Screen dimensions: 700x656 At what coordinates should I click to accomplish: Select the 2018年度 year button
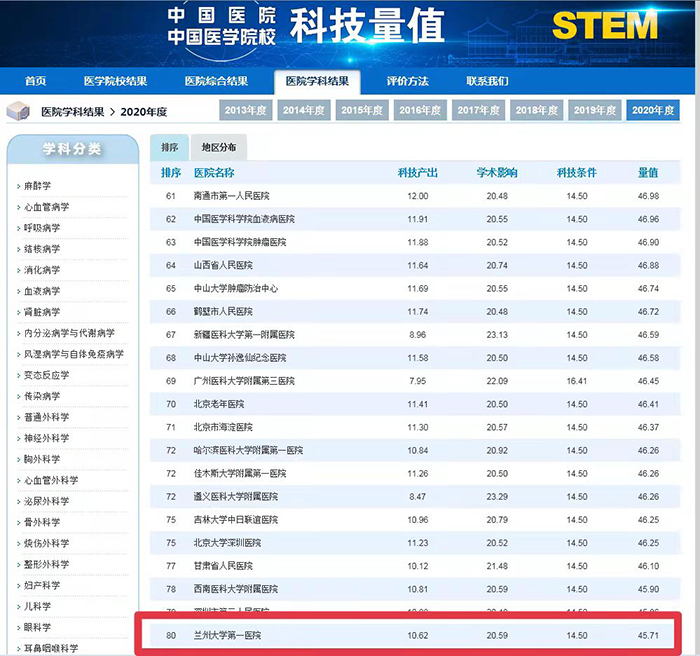(537, 110)
